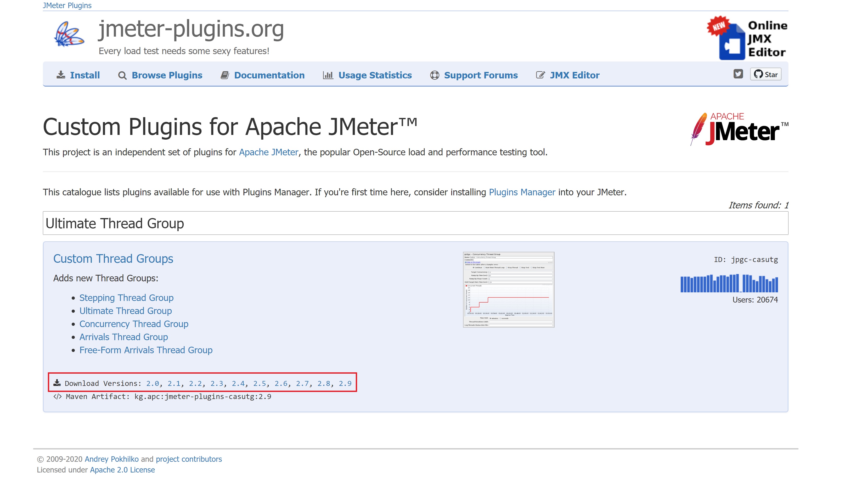This screenshot has width=868, height=490.
Task: Open the Apache 2.0 License link
Action: coord(122,470)
